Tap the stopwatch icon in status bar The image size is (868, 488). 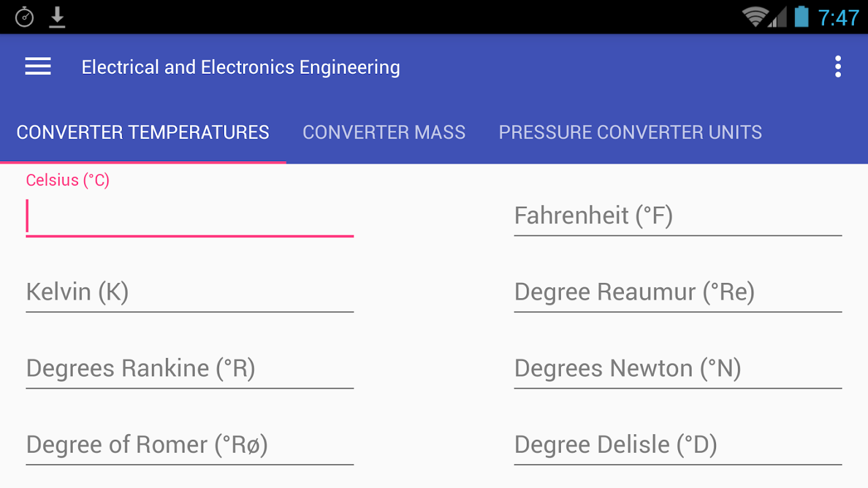[24, 17]
